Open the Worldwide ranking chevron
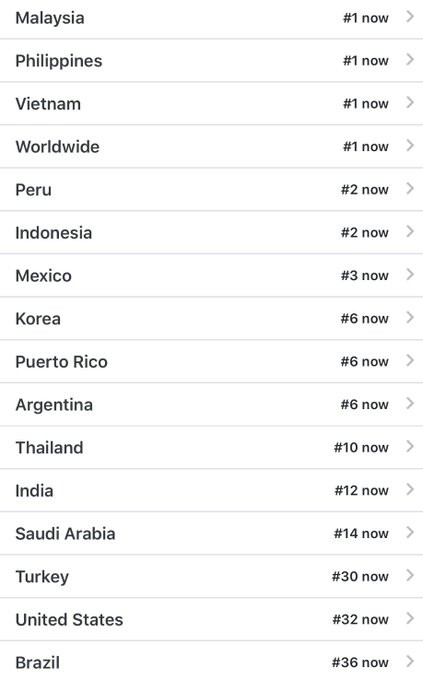This screenshot has width=423, height=680. pos(410,146)
